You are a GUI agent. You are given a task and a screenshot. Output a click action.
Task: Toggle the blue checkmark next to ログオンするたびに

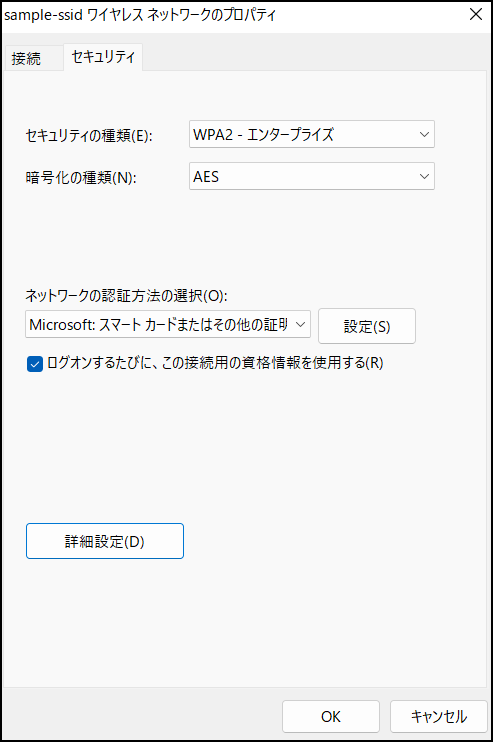tap(35, 364)
